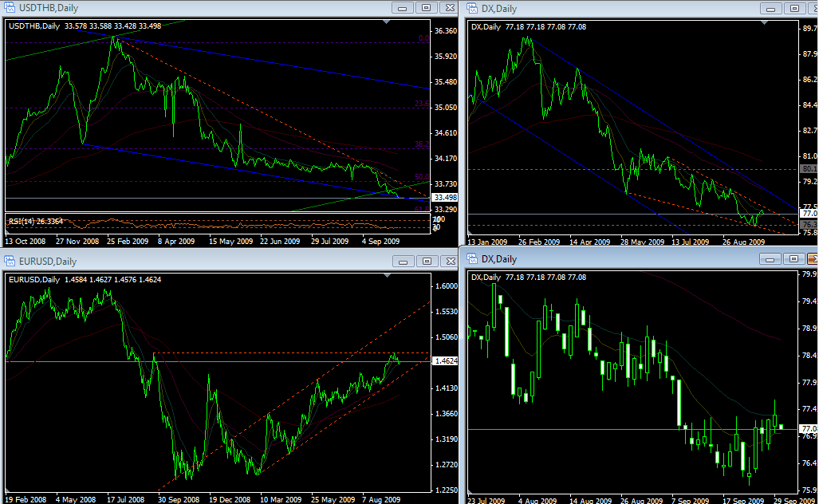The height and width of the screenshot is (504, 819).
Task: Click the '19 Dec 2008' date on EURUSD axis
Action: click(230, 499)
